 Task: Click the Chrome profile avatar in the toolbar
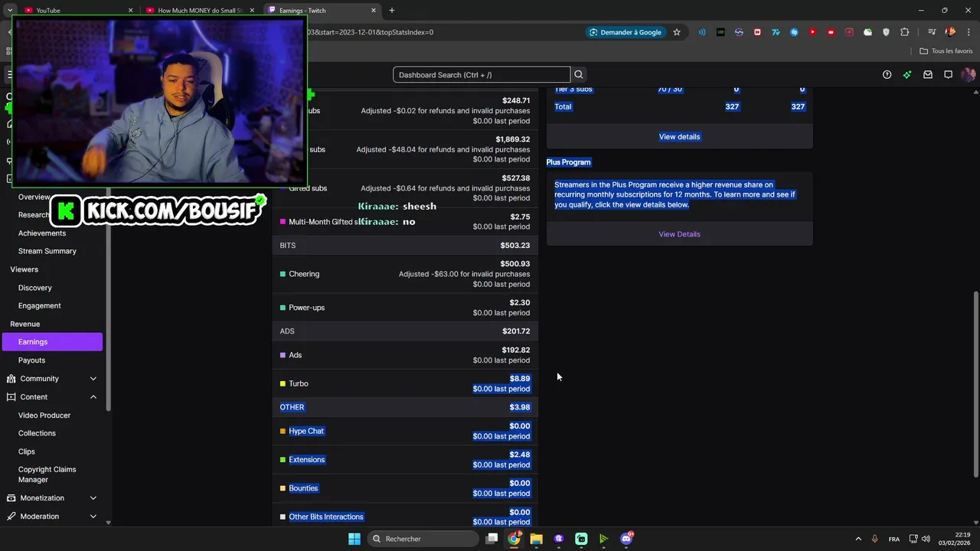(x=950, y=32)
